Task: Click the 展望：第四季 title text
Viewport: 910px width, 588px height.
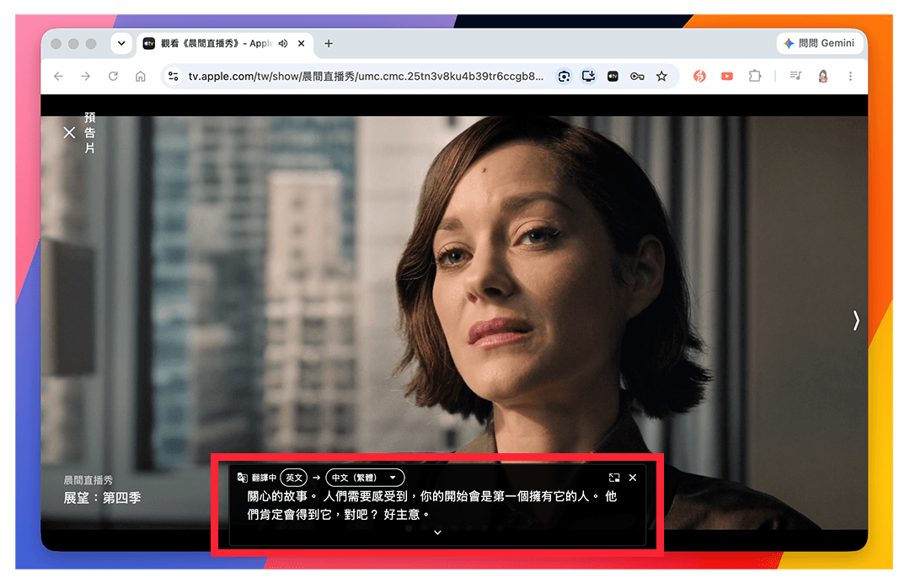Action: pyautogui.click(x=102, y=498)
